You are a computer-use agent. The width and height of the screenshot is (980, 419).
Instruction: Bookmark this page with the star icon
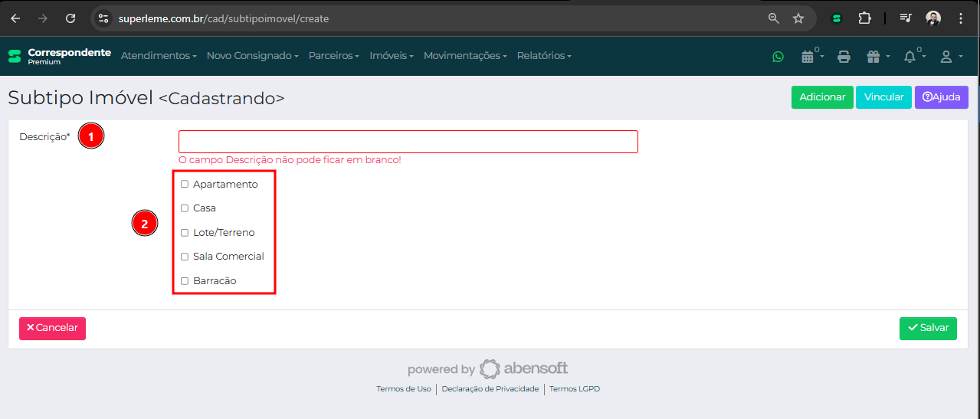click(x=798, y=18)
